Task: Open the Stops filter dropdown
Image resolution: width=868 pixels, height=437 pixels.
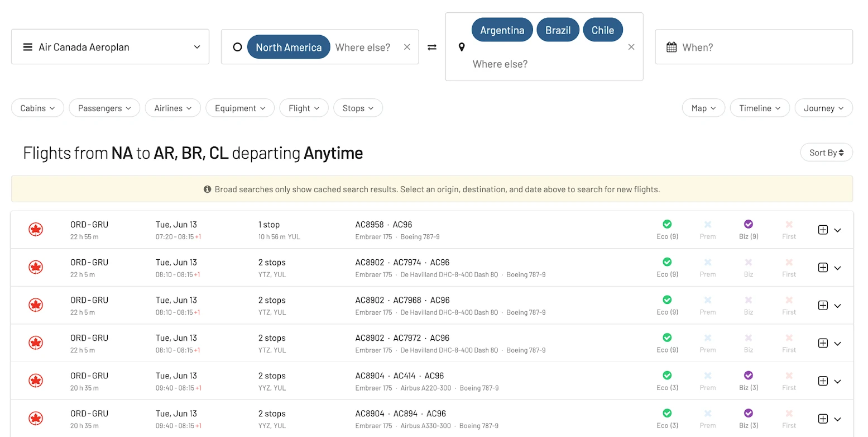Action: click(x=358, y=108)
